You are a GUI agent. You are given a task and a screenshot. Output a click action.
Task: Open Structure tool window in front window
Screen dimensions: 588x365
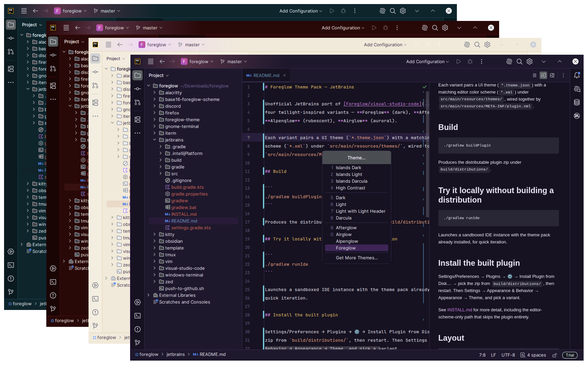pyautogui.click(x=138, y=119)
